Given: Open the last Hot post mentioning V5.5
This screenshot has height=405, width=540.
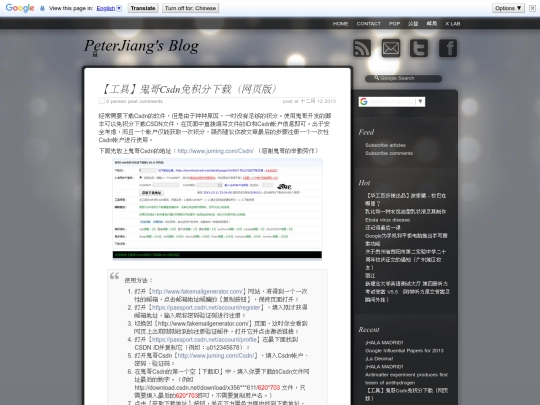Looking at the screenshot, I should tap(407, 291).
